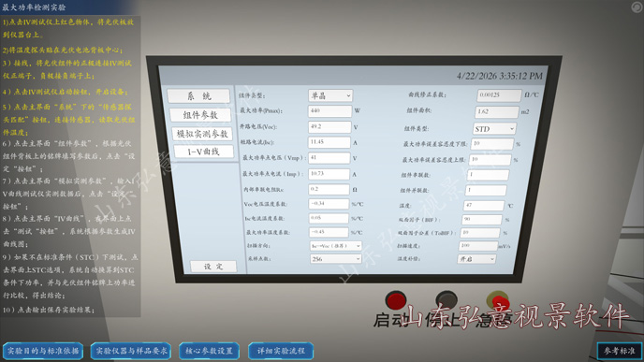Click the 设定 button
The width and height of the screenshot is (644, 362).
(213, 267)
